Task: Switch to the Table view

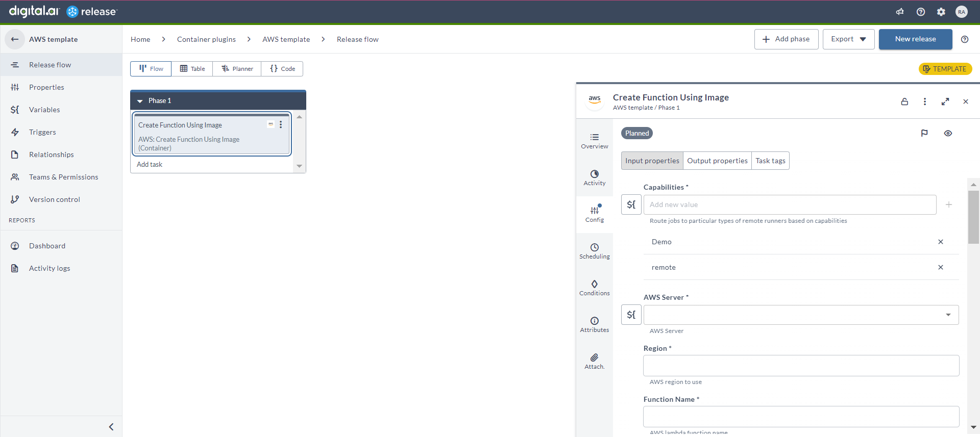Action: [x=192, y=69]
